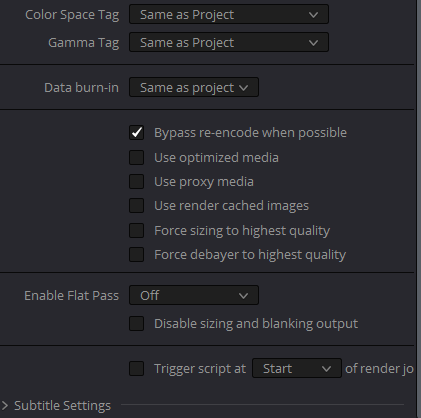Check Force sizing to highest quality

point(137,231)
